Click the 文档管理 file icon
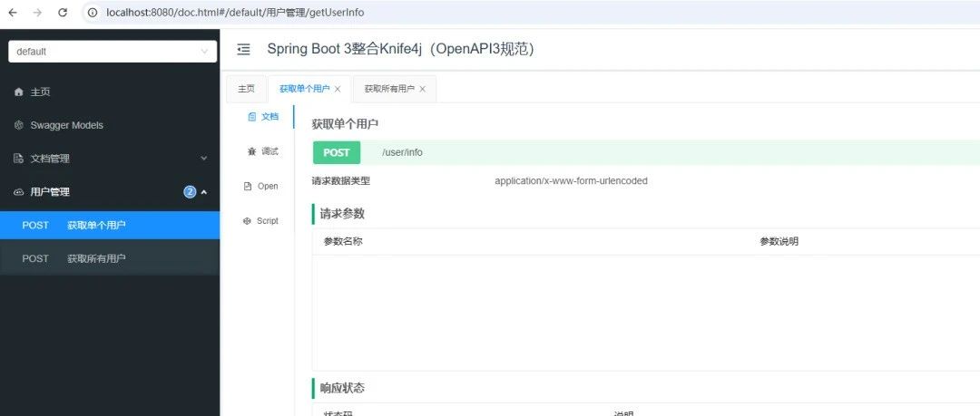Viewport: 980px width, 416px height. tap(18, 159)
